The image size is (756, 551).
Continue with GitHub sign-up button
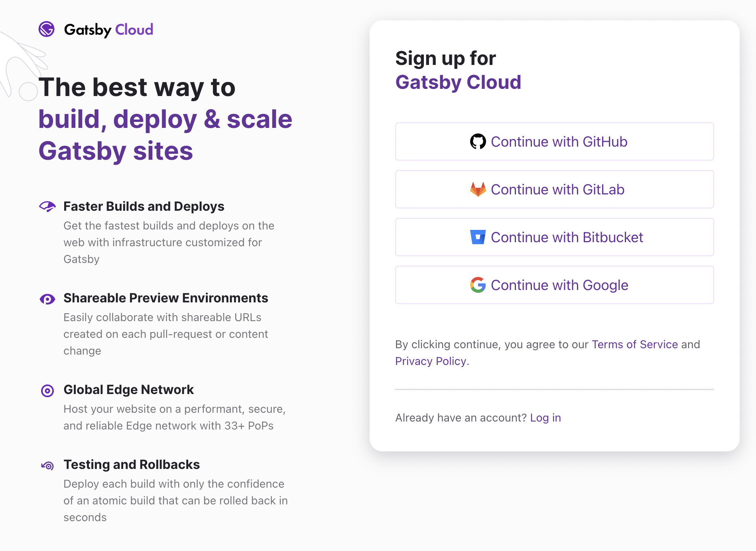pos(554,141)
